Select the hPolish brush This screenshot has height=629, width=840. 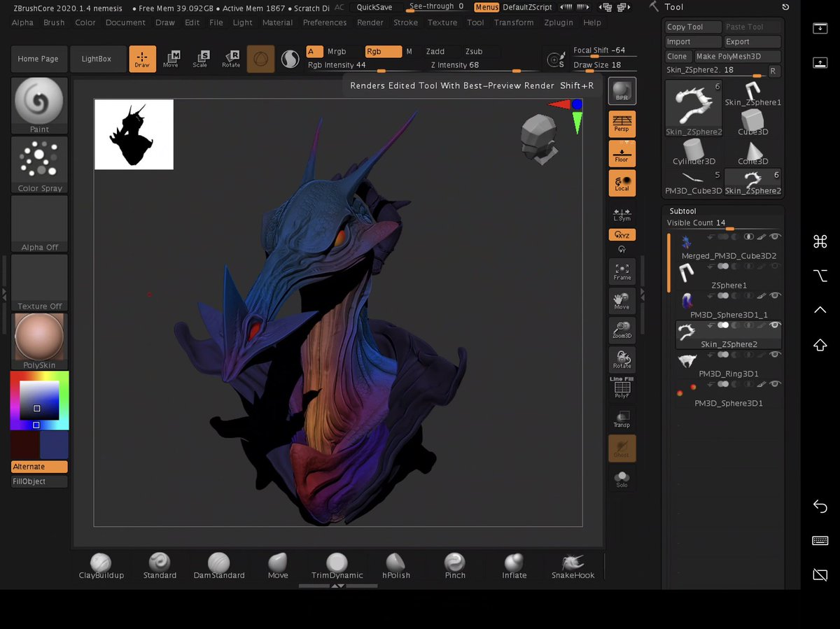[396, 566]
